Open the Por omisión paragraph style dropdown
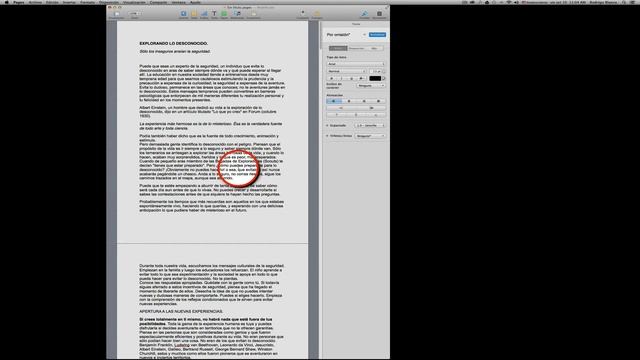Screen dimensions: 640x360 [x=364, y=35]
